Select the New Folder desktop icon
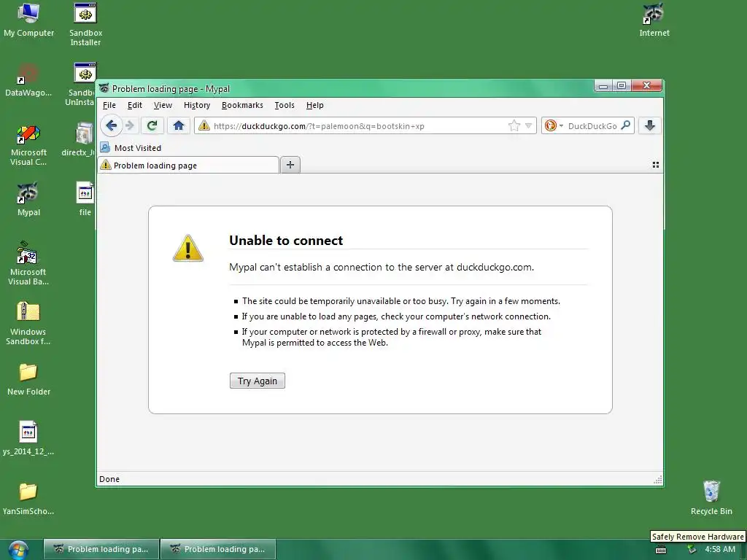 28,379
